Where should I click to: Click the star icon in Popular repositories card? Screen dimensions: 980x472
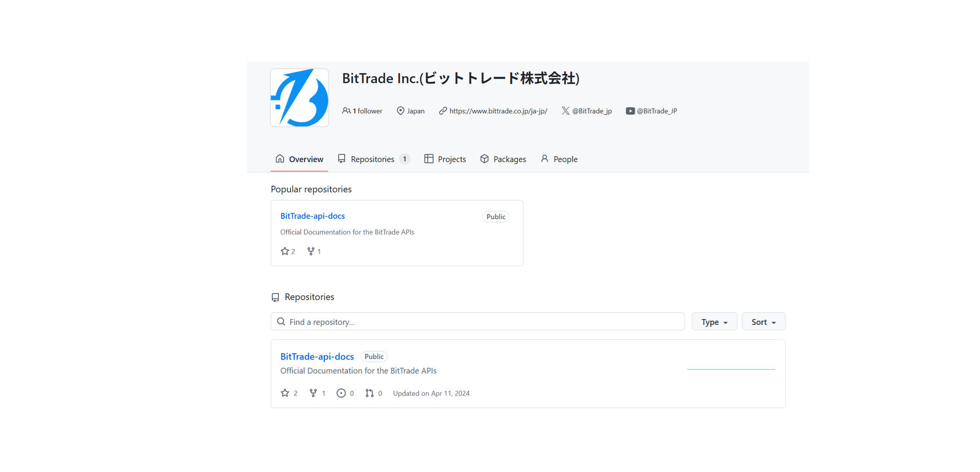tap(285, 251)
